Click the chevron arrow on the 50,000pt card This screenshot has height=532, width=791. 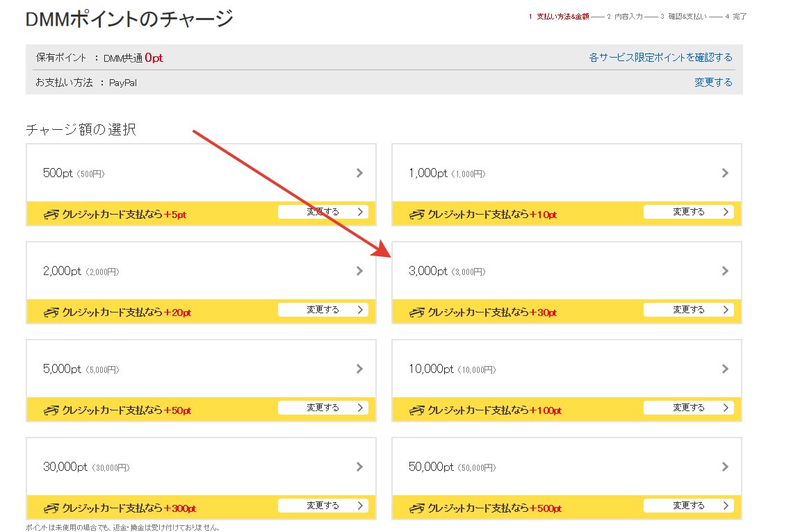[x=725, y=467]
